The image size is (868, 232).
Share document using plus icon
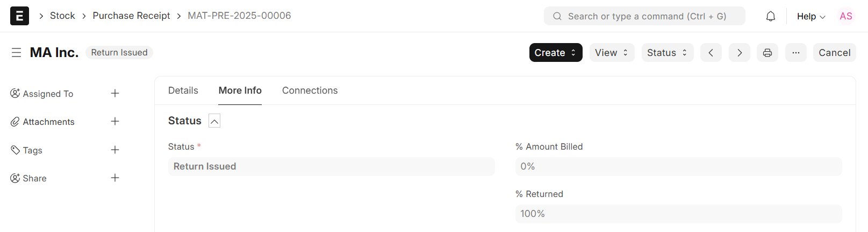[x=115, y=178]
